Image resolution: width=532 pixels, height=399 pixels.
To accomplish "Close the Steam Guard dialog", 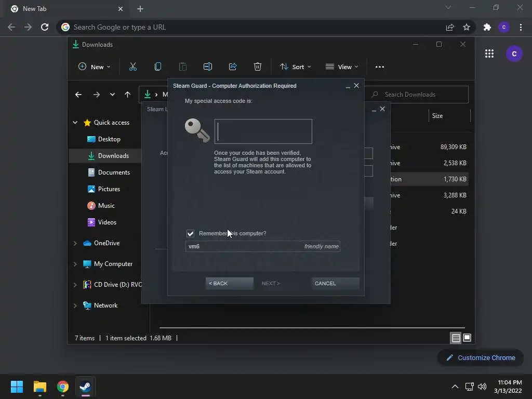I will tap(356, 86).
